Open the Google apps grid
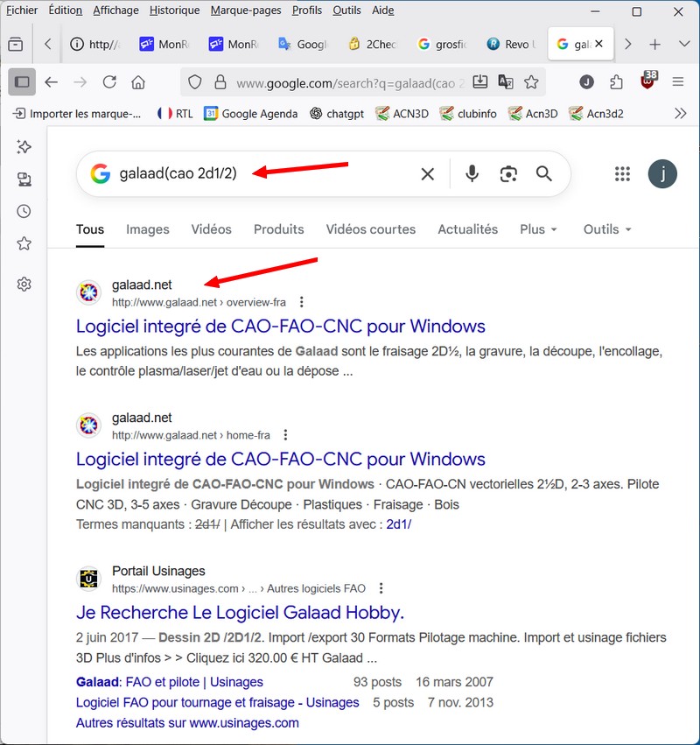The image size is (700, 745). 622,174
